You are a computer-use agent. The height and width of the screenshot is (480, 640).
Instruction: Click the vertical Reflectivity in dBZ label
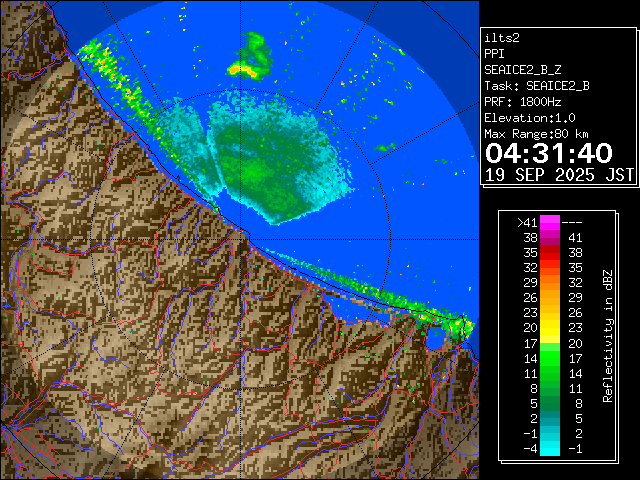[607, 335]
